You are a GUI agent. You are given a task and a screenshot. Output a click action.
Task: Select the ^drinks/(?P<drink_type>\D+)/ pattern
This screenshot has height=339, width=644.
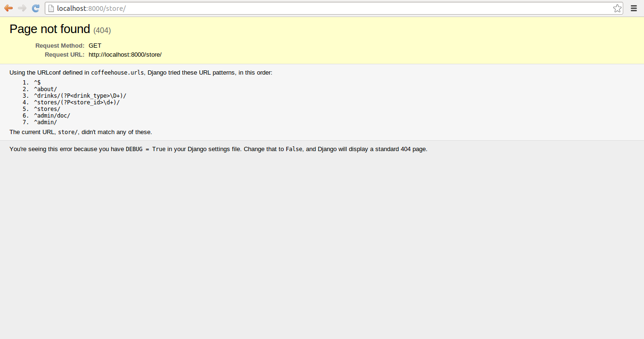pyautogui.click(x=80, y=96)
